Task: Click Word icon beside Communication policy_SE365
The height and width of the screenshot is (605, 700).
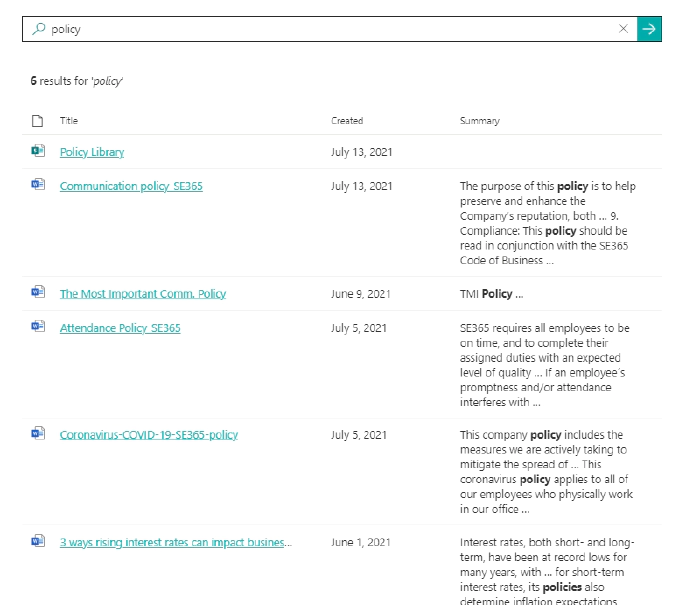Action: pos(38,184)
